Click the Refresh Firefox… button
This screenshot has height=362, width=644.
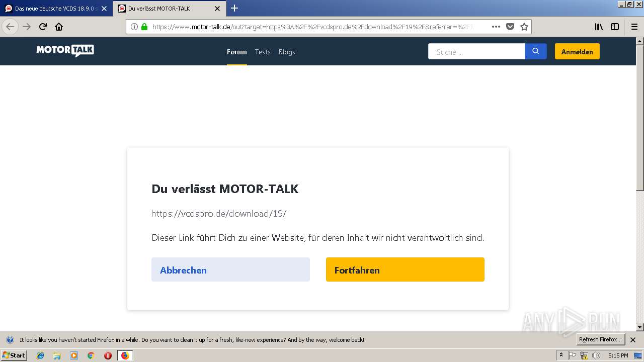tap(600, 339)
